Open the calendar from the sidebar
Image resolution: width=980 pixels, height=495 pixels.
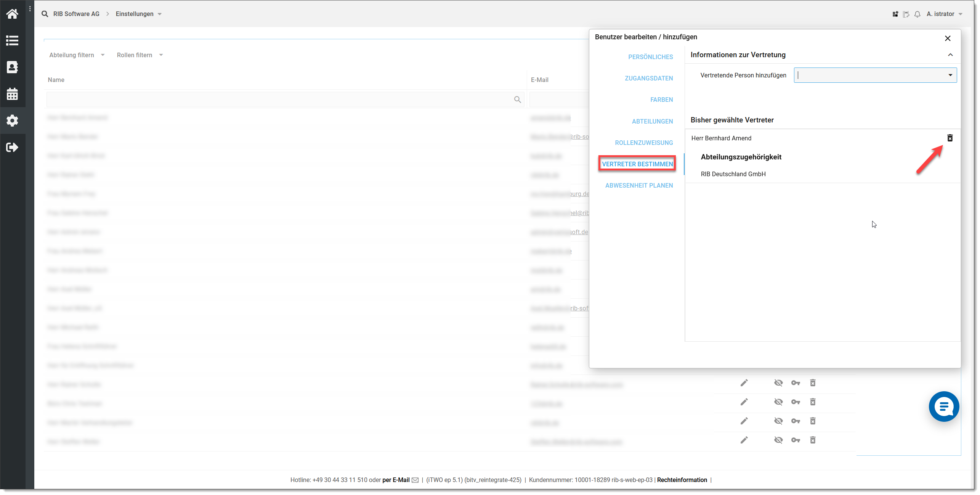pos(12,94)
